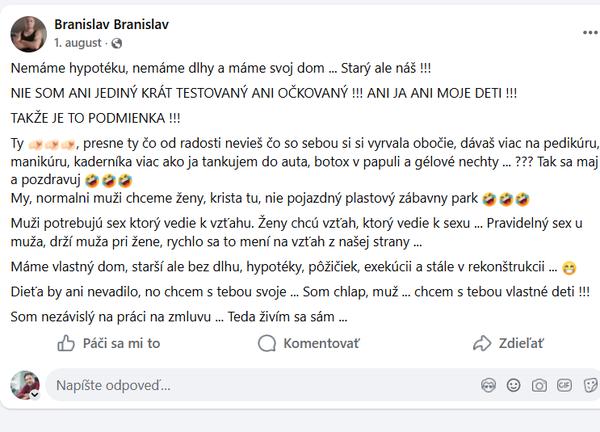Screen dimensions: 600x432
Task: Click the Komentovať comment button
Action: click(309, 343)
